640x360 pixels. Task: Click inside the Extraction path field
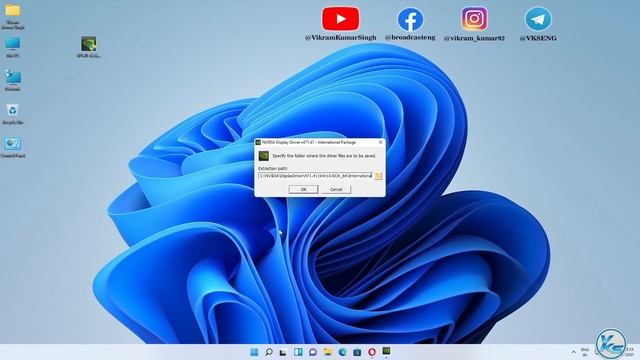point(316,176)
